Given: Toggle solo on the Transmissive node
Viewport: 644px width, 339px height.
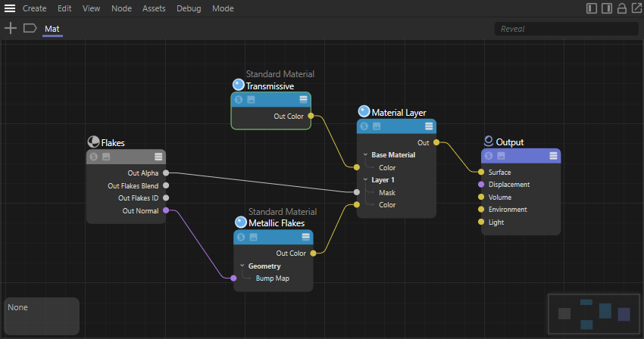Looking at the screenshot, I should pos(239,99).
